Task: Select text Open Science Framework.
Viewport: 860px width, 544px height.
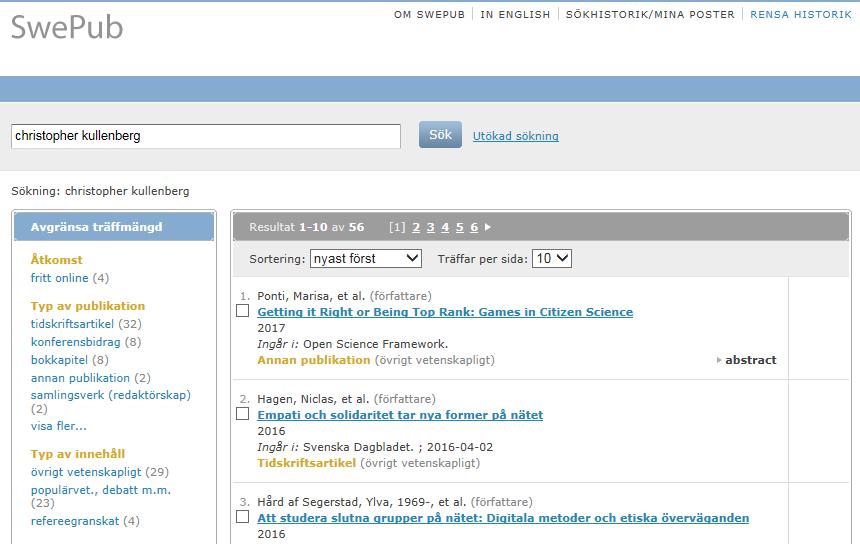Action: click(376, 344)
